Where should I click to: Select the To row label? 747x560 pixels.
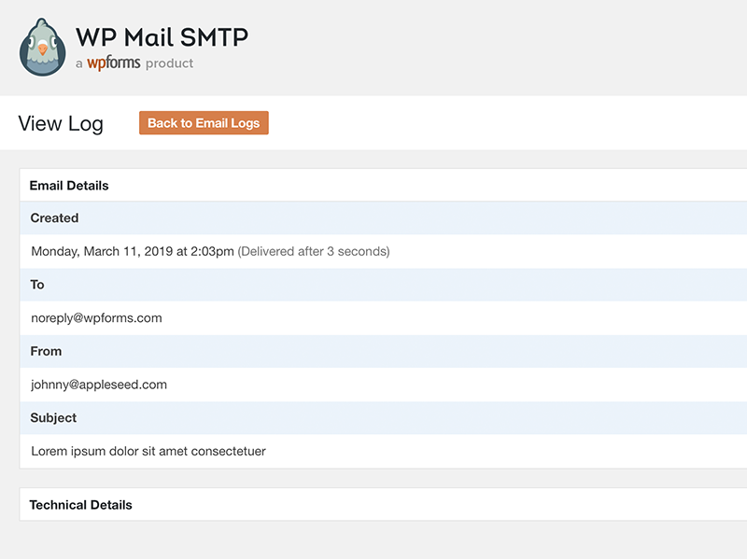tap(37, 285)
